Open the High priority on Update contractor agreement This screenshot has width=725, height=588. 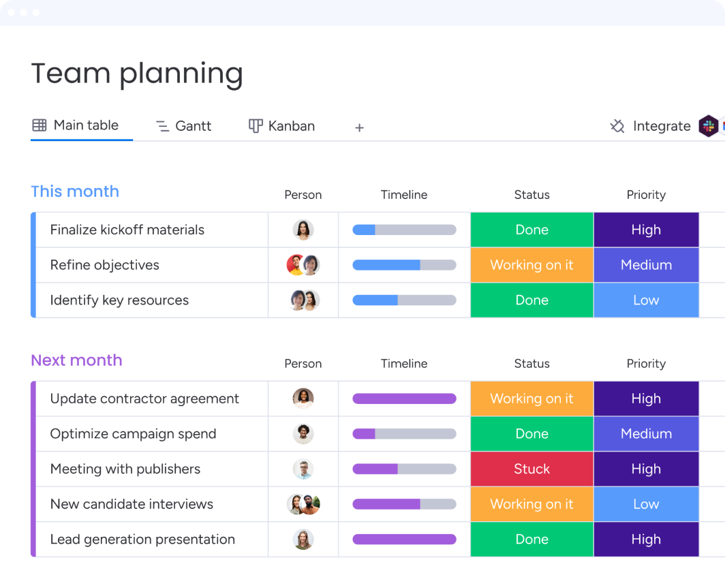646,399
